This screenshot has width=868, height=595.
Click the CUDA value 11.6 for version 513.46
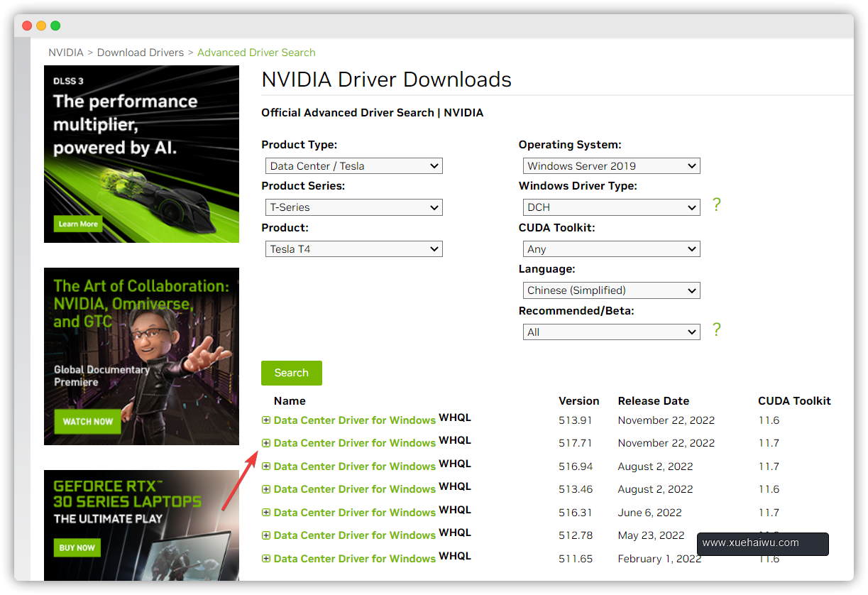(769, 489)
